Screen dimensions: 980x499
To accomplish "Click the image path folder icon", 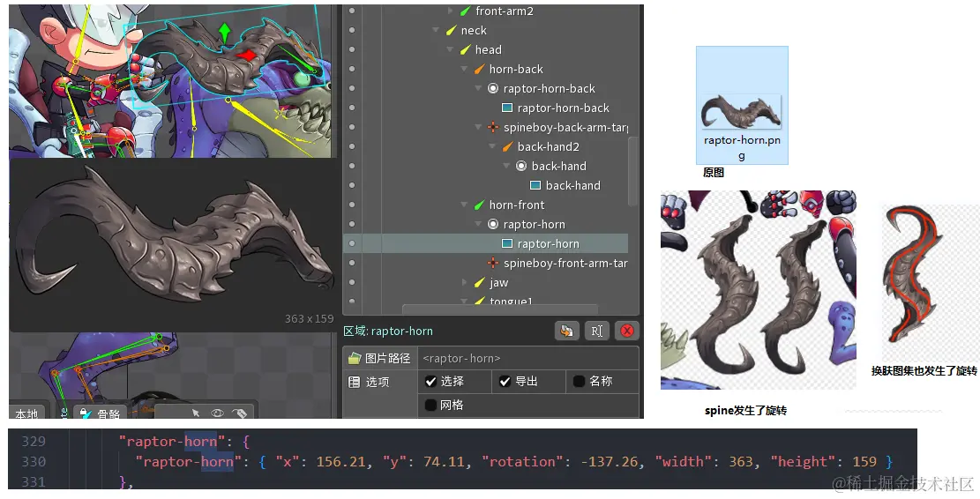I will [355, 359].
